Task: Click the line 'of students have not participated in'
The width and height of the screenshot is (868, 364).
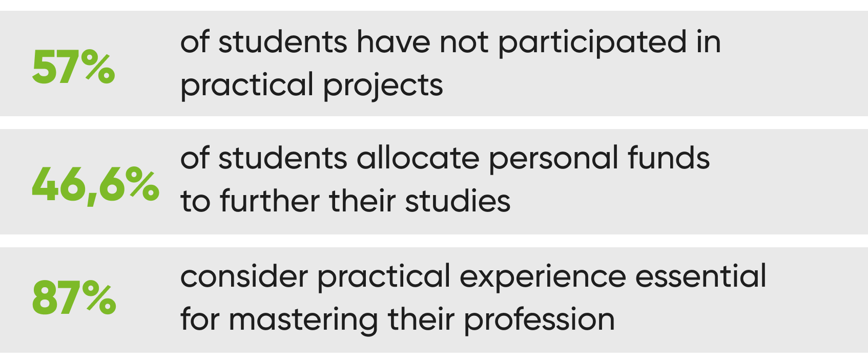Action: tap(450, 42)
